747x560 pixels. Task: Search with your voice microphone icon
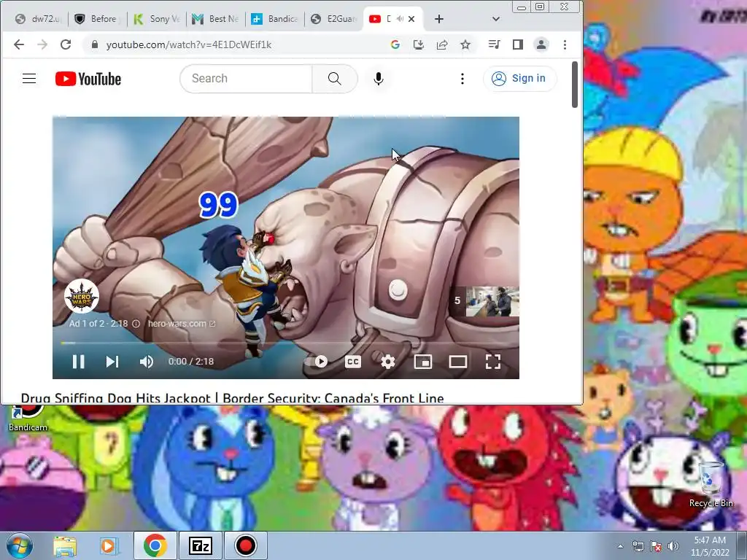tap(379, 79)
